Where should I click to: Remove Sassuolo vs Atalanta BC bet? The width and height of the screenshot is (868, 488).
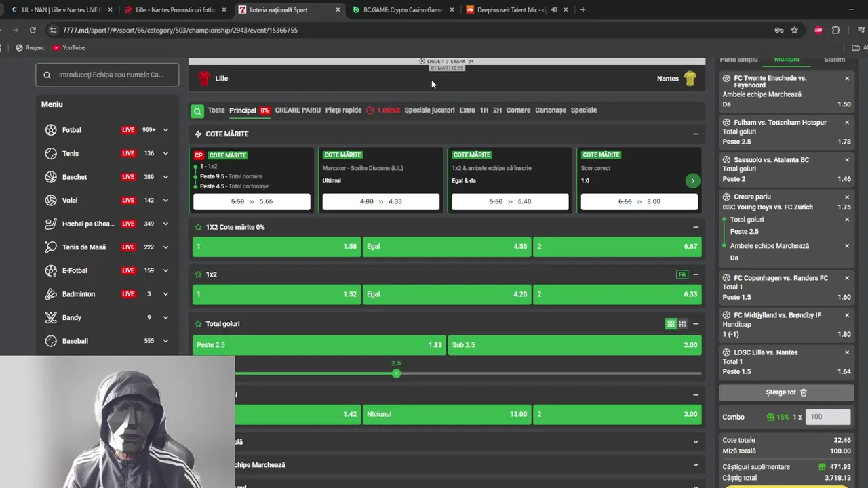[847, 160]
